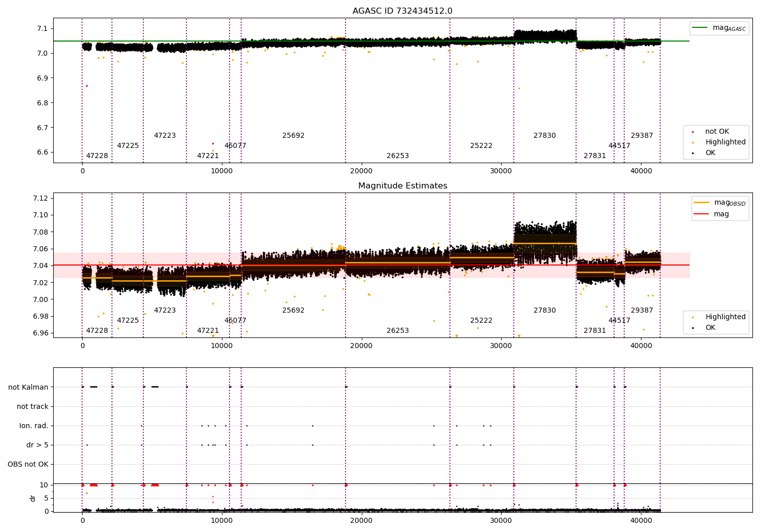Click the 'dr' y-axis label
Image resolution: width=760 pixels, height=532 pixels.
[33, 498]
